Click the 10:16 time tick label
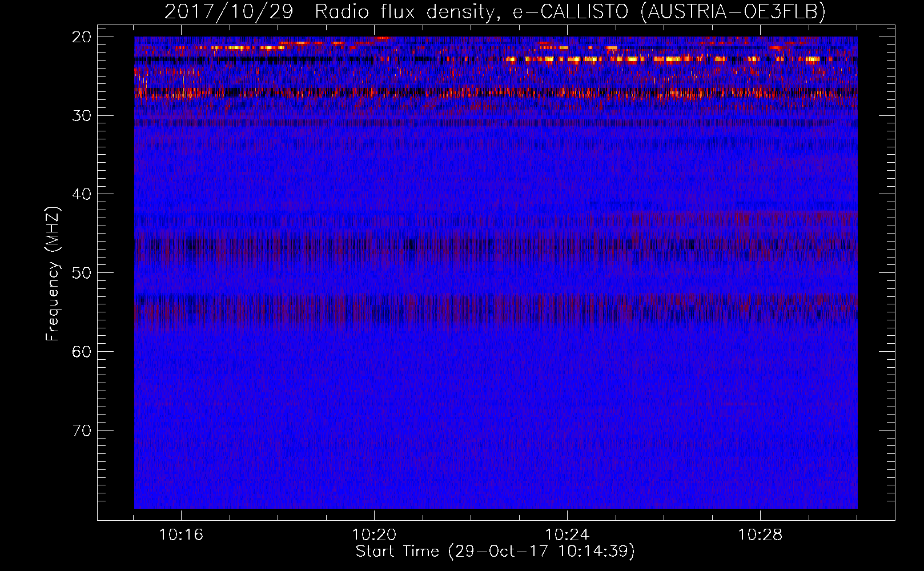 (181, 535)
